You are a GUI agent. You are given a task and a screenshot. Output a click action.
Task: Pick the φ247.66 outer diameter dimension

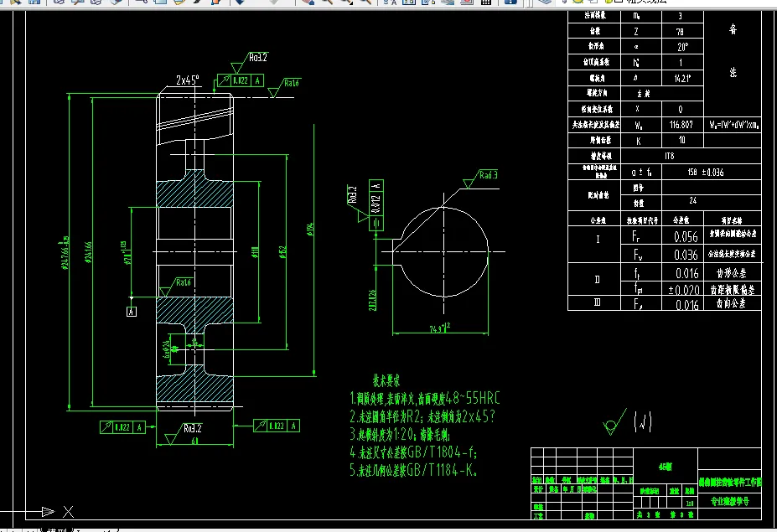(x=65, y=251)
